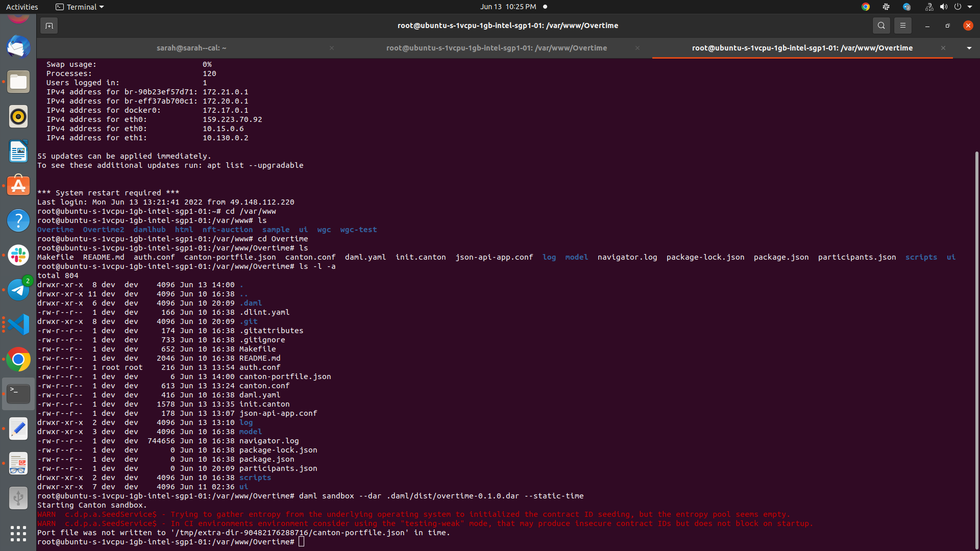The image size is (980, 551).
Task: Launch Google Chrome from the dock
Action: (x=18, y=359)
